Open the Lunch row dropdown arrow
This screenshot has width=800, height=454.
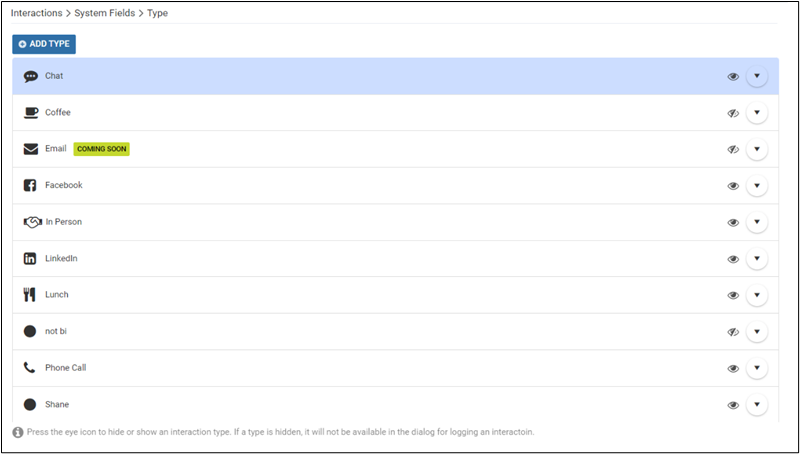point(757,295)
